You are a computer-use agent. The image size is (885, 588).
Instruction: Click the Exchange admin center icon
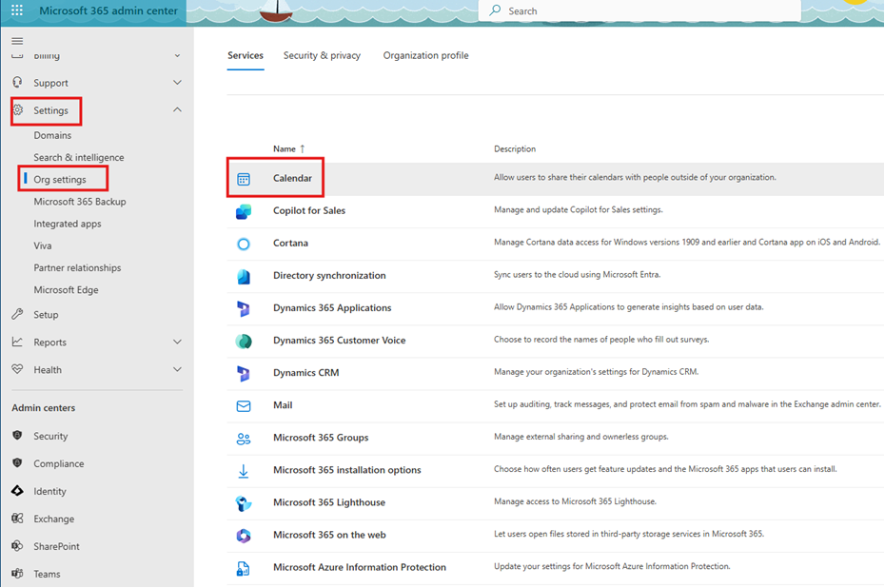[17, 518]
